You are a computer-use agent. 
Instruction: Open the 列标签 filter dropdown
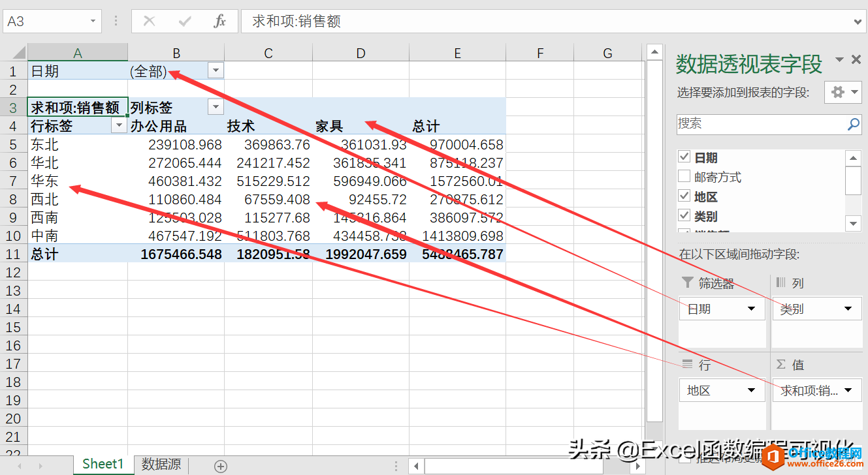pos(216,107)
